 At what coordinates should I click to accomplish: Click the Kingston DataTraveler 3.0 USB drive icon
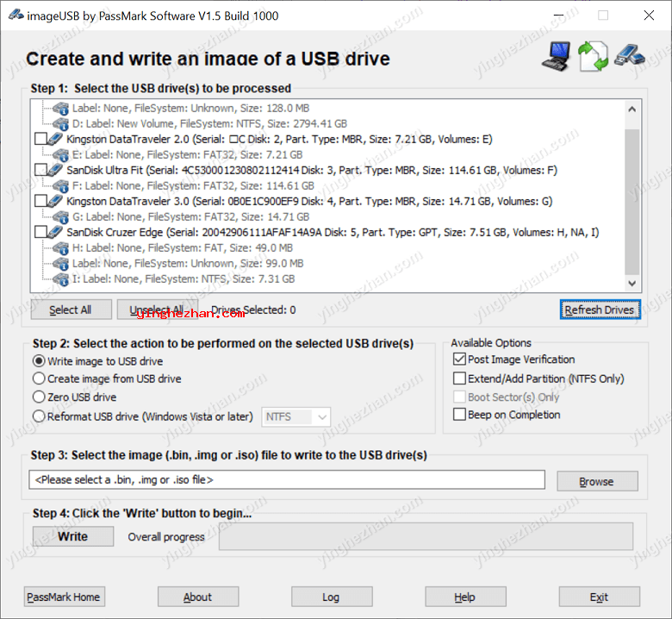(55, 201)
